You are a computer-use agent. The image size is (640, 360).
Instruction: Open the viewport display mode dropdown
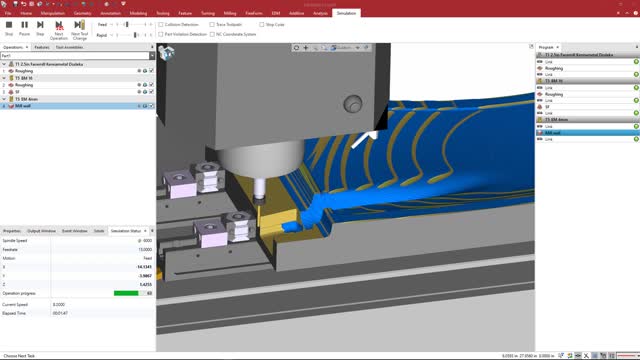358,48
